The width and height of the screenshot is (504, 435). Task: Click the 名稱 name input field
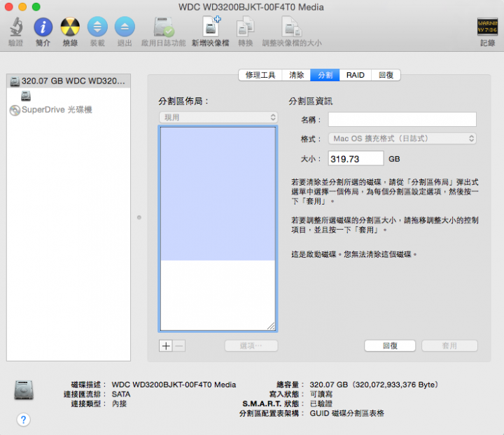(402, 119)
